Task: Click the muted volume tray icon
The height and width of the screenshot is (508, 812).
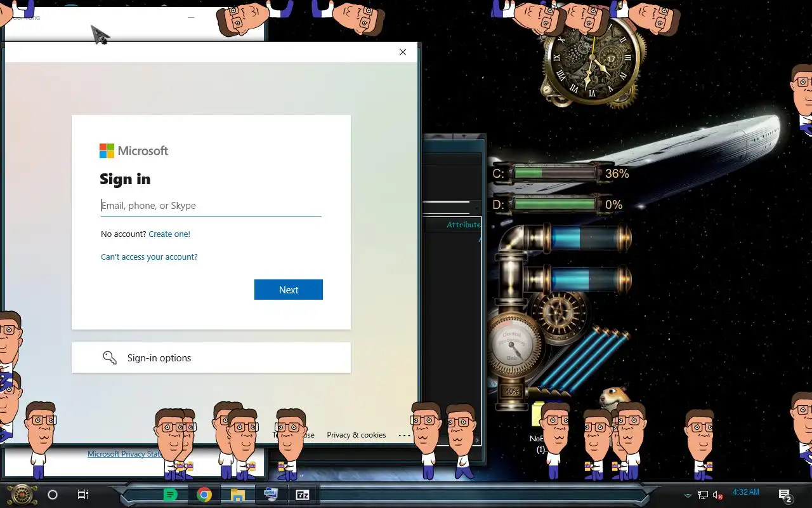Action: tap(718, 495)
